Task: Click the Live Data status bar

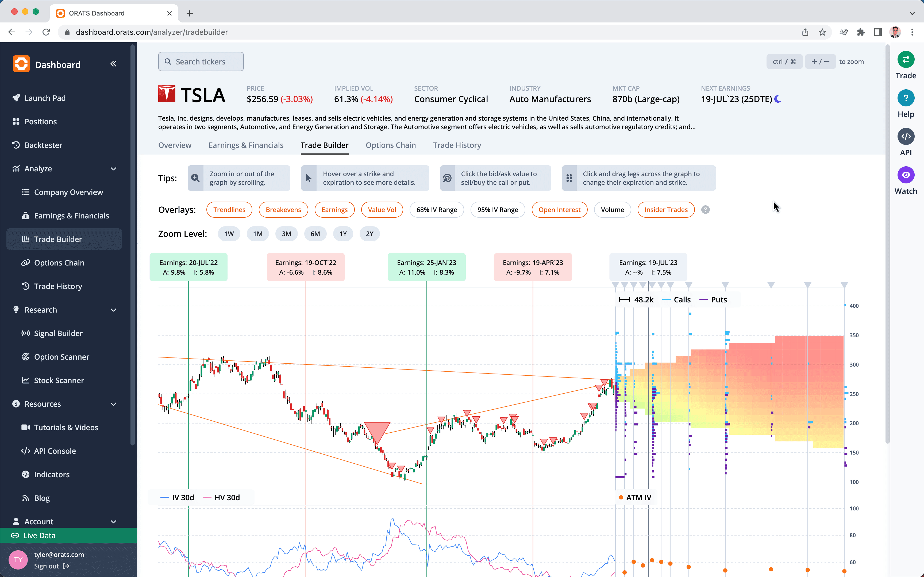Action: 68,535
